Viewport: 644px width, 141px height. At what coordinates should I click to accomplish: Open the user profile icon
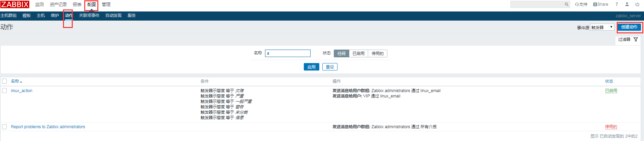(x=627, y=4)
